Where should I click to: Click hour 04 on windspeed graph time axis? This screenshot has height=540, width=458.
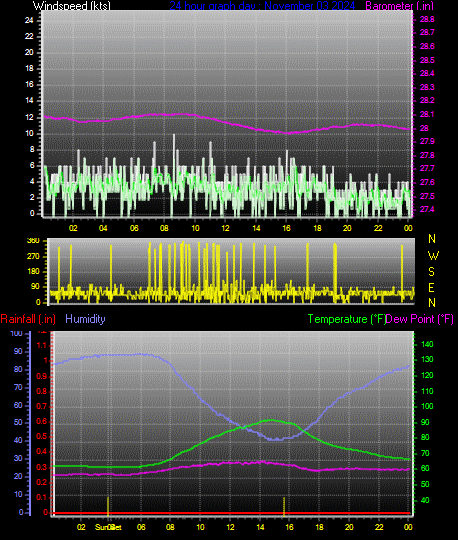tap(103, 228)
